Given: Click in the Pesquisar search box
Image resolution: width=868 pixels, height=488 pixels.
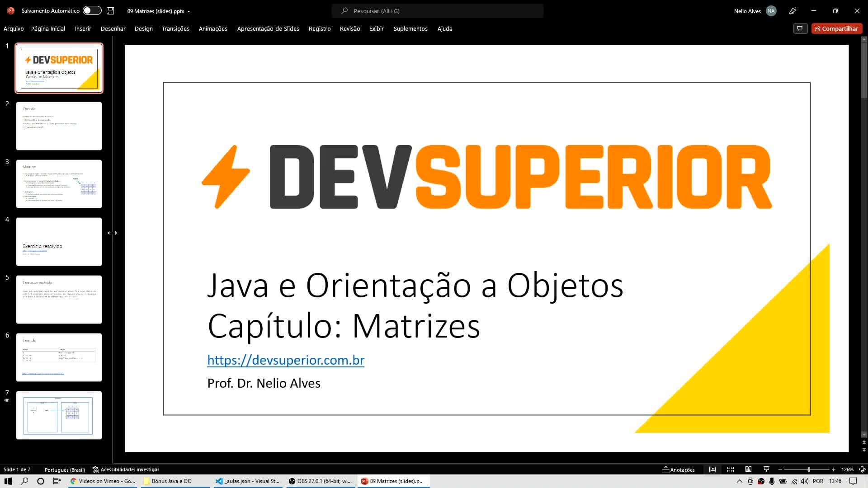Looking at the screenshot, I should click(x=438, y=11).
